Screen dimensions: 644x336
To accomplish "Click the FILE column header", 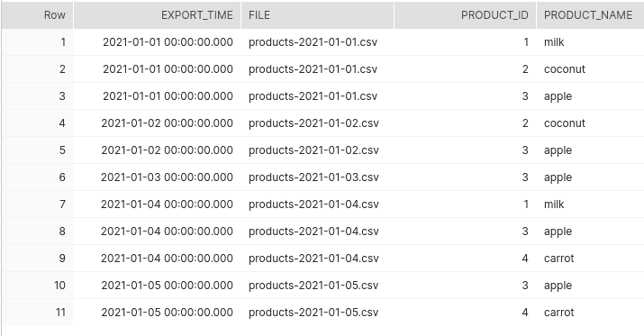I will [x=317, y=15].
